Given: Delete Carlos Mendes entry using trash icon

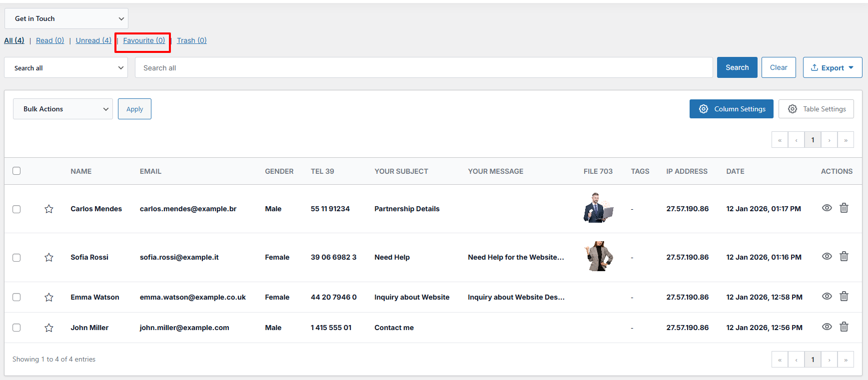Looking at the screenshot, I should point(844,208).
